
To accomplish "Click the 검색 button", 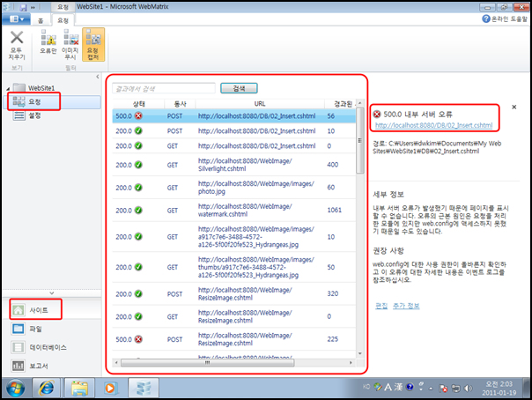I will point(239,88).
